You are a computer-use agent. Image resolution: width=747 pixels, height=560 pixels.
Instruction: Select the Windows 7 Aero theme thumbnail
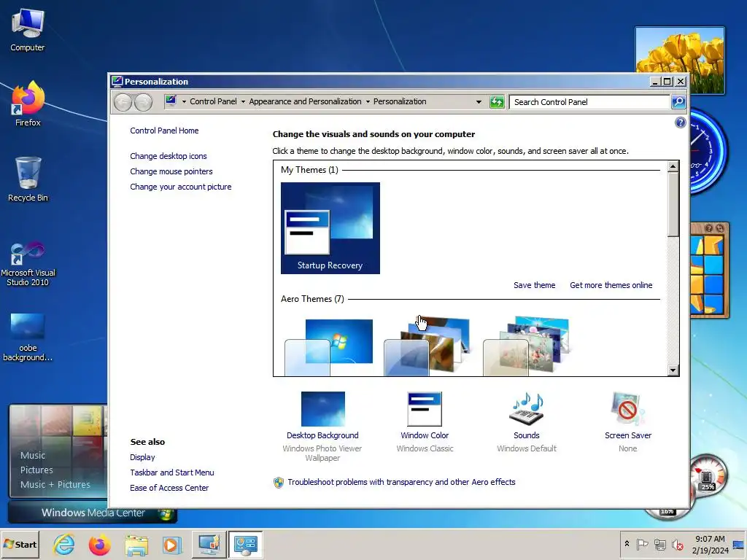pyautogui.click(x=329, y=347)
